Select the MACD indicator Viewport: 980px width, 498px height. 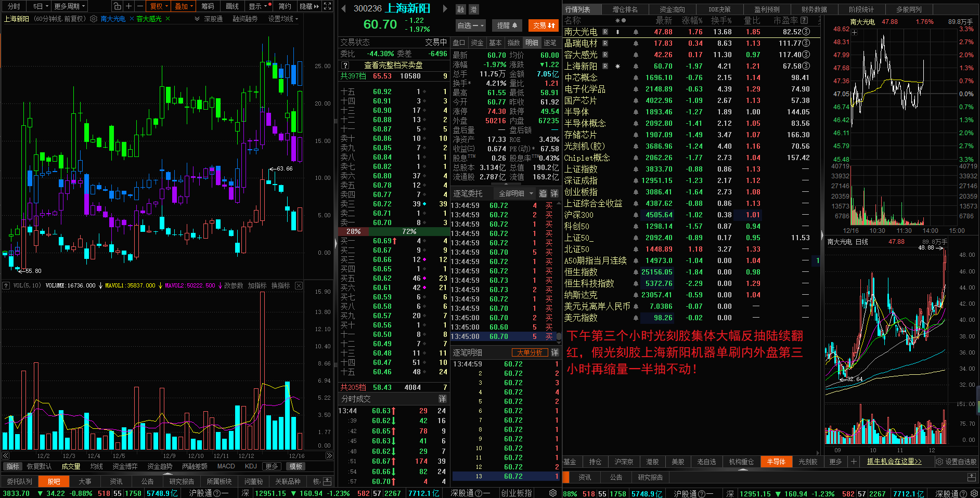[x=226, y=466]
